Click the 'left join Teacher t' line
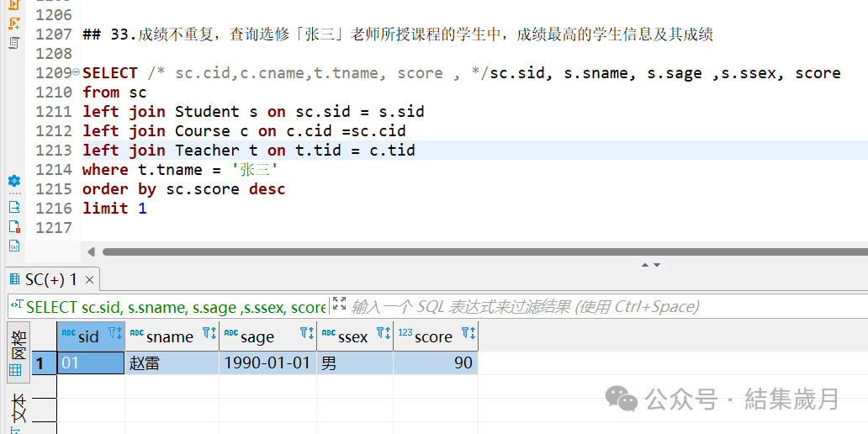Image resolution: width=868 pixels, height=434 pixels. tap(249, 151)
